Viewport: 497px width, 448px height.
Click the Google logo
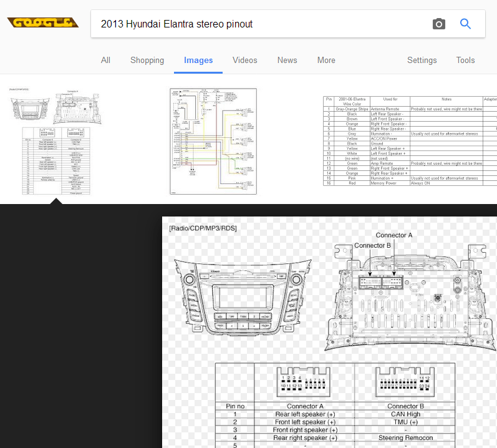pyautogui.click(x=43, y=22)
